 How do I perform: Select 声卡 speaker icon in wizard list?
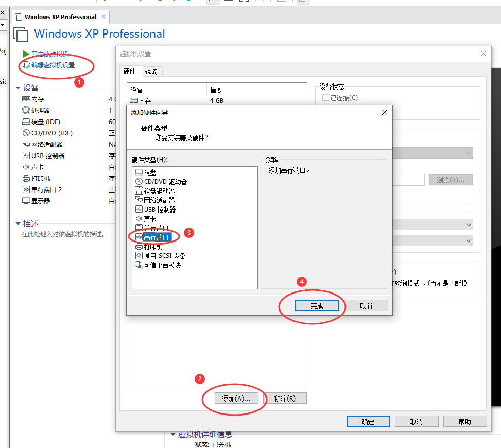point(139,218)
